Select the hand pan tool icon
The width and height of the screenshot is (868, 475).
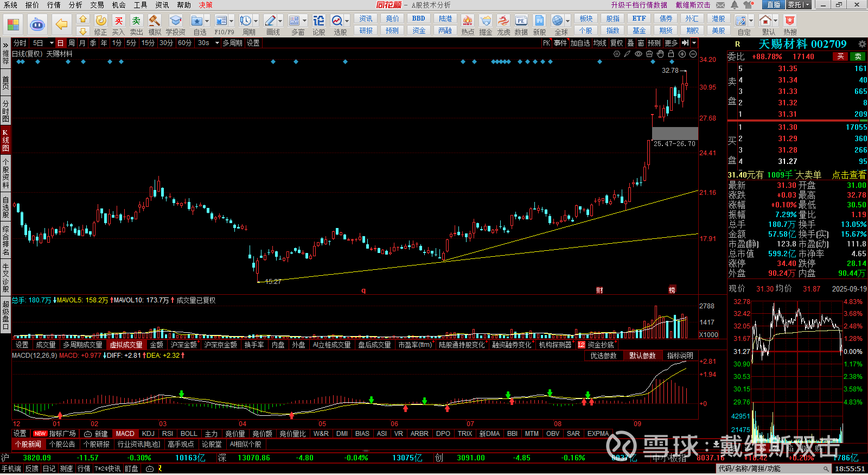[660, 54]
